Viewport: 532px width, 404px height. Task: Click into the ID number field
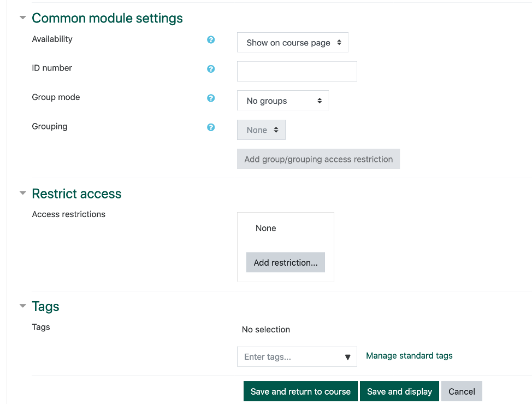pos(297,71)
